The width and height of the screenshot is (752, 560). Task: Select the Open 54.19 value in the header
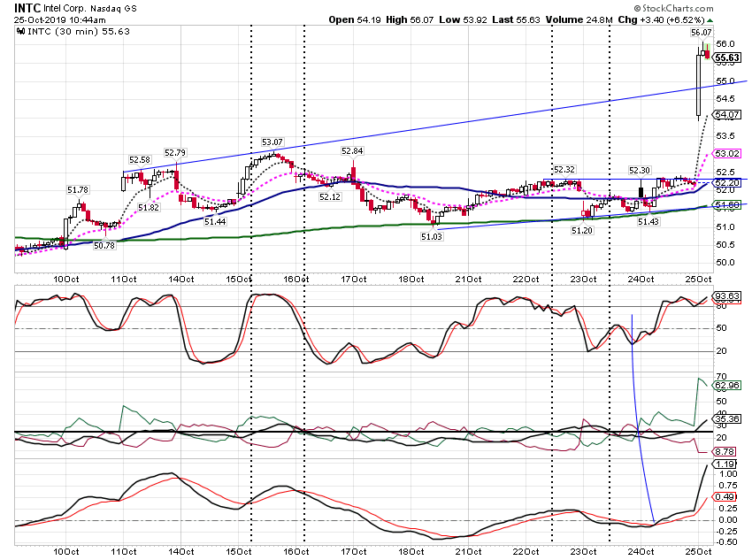click(x=355, y=20)
